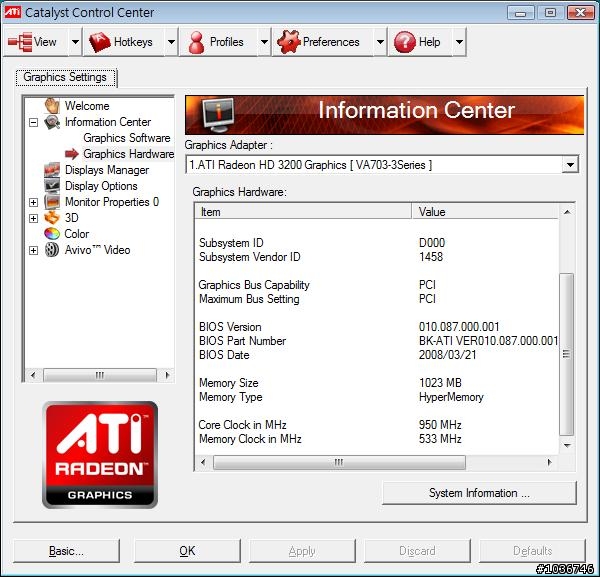The image size is (600, 577).
Task: Click the ATI logo in title bar
Action: pos(13,12)
